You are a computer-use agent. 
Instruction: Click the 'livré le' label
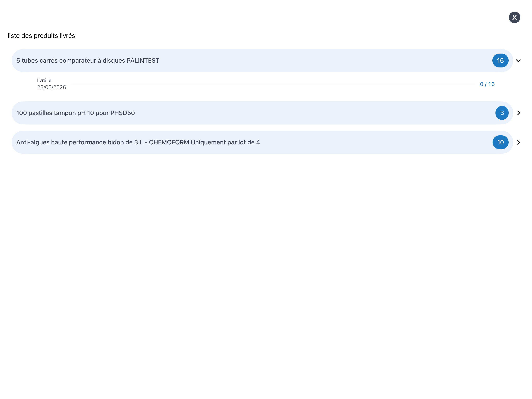pos(44,80)
